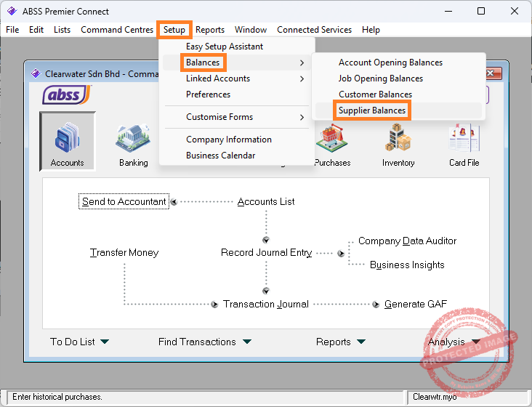The width and height of the screenshot is (532, 407).
Task: Open the Inventory command centre icon
Action: click(398, 145)
